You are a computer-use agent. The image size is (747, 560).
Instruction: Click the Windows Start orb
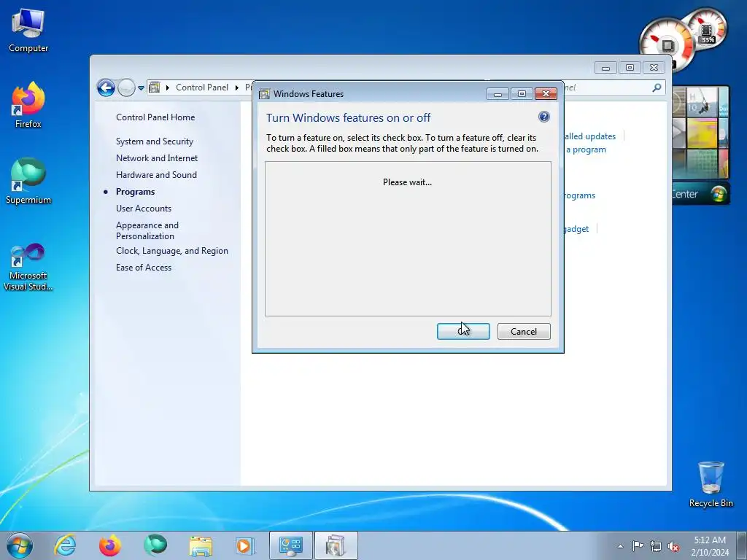click(x=20, y=545)
